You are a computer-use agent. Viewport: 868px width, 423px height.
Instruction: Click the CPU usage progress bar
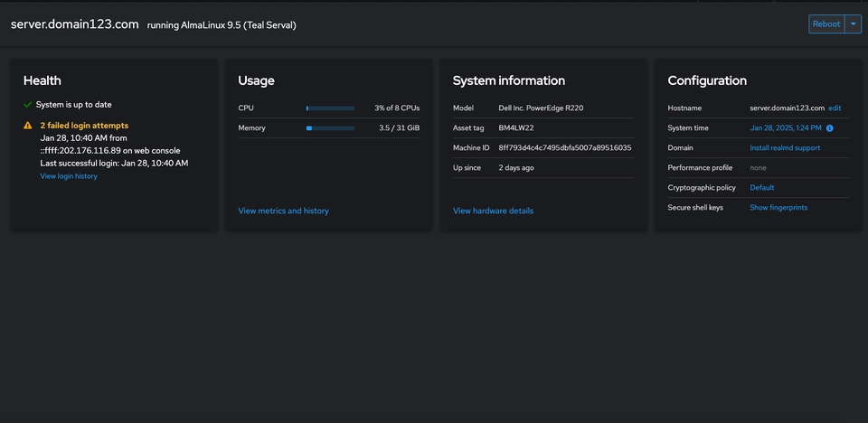pos(330,108)
